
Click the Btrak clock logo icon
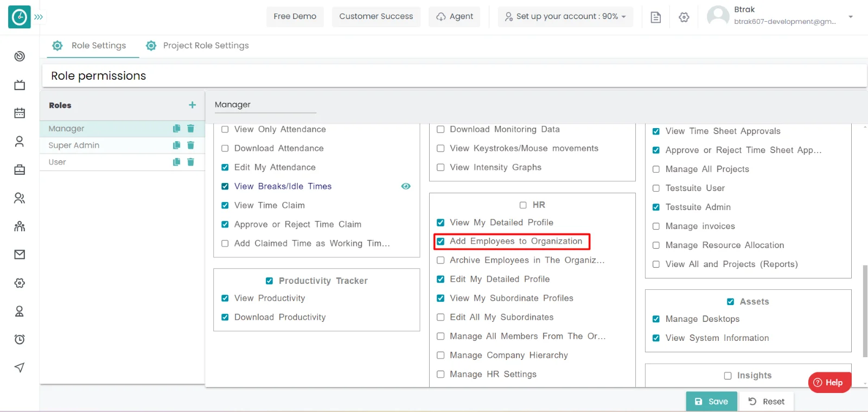tap(20, 17)
